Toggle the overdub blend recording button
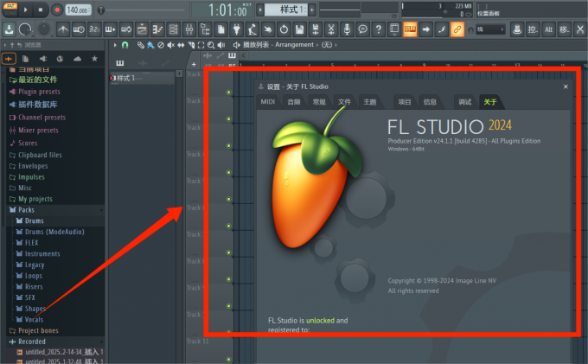Image resolution: width=588 pixels, height=364 pixels. tap(110, 29)
